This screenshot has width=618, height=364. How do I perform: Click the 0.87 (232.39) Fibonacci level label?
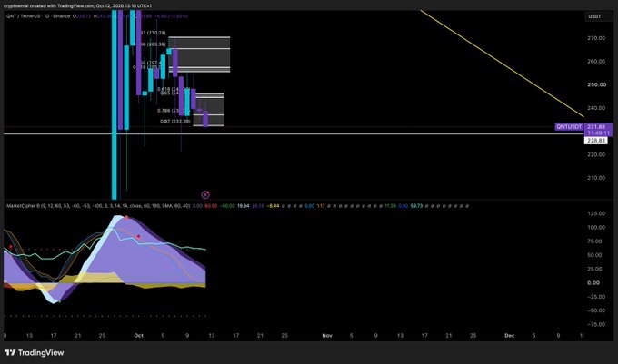coord(175,122)
